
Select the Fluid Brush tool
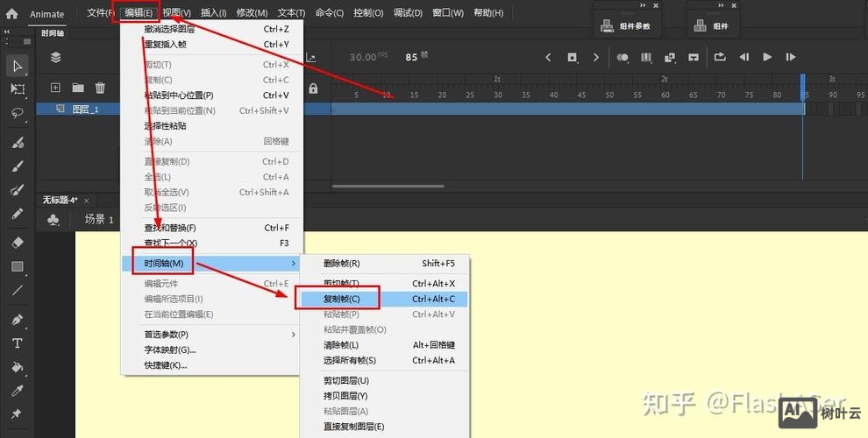[x=18, y=142]
